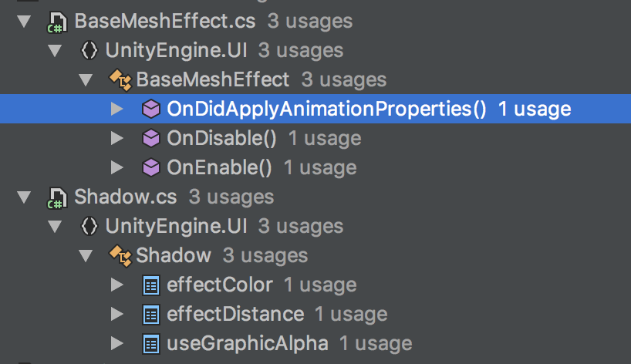The width and height of the screenshot is (631, 364).
Task: Click the BaseMeshEffect.cs C# file icon
Action: click(x=57, y=22)
